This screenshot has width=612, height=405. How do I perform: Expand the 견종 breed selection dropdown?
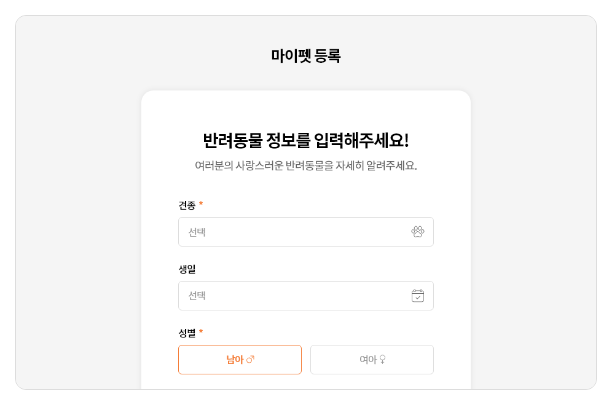click(x=305, y=232)
